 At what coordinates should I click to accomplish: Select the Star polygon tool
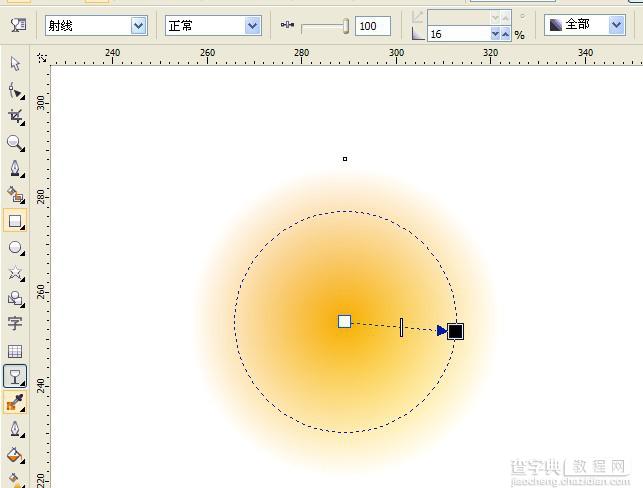click(x=16, y=273)
